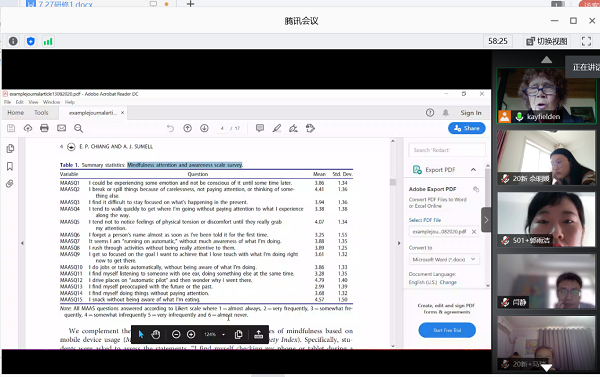Click the sign document icon
The image size is (600, 377).
pos(293,128)
